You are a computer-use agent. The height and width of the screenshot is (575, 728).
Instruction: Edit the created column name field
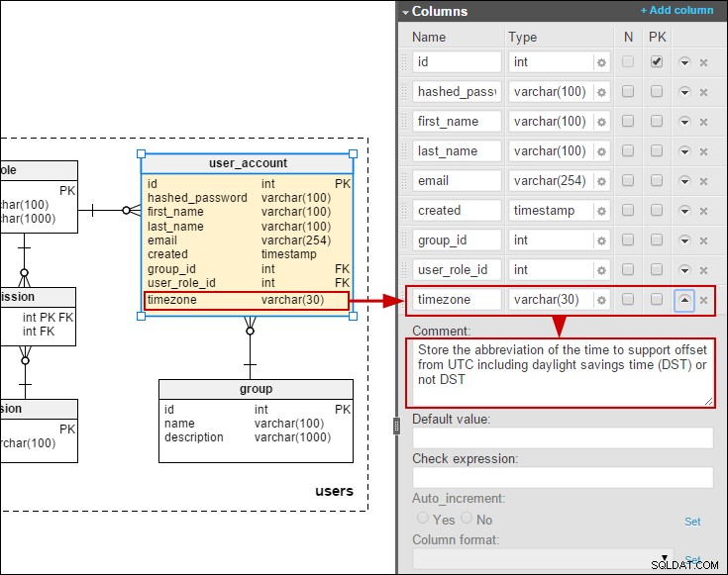click(x=457, y=211)
